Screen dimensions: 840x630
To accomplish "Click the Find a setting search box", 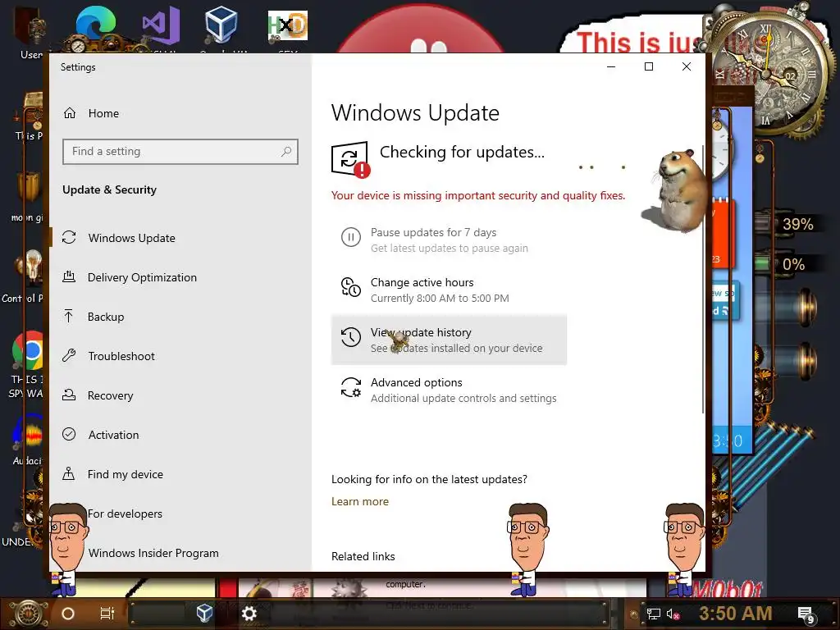I will pos(180,152).
